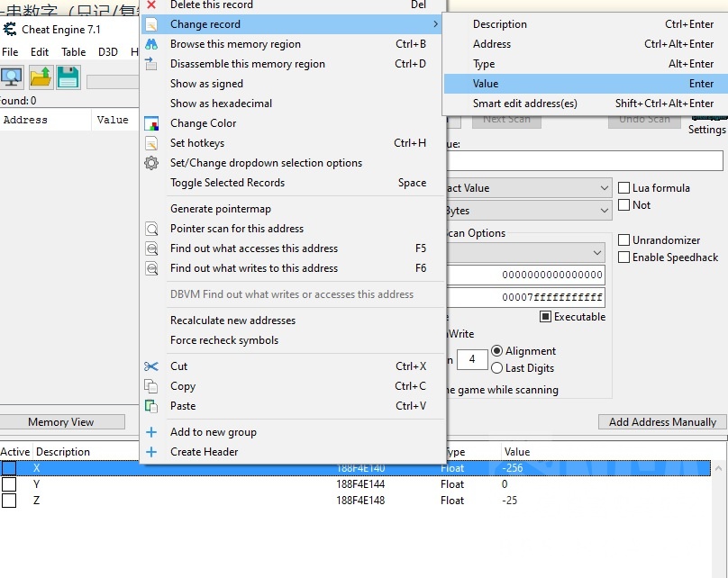
Task: Choose Description in the submenu
Action: 586,24
